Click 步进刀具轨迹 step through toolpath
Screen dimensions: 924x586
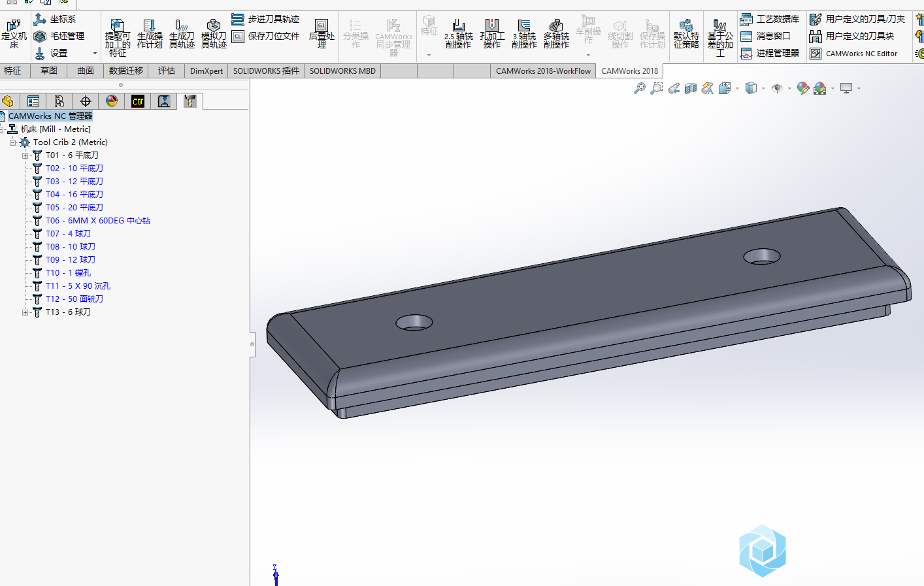pos(265,19)
